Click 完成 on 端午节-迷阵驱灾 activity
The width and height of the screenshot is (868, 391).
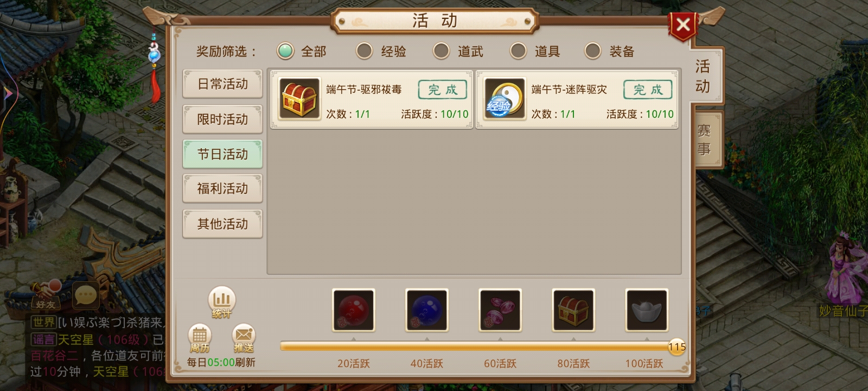pyautogui.click(x=648, y=90)
